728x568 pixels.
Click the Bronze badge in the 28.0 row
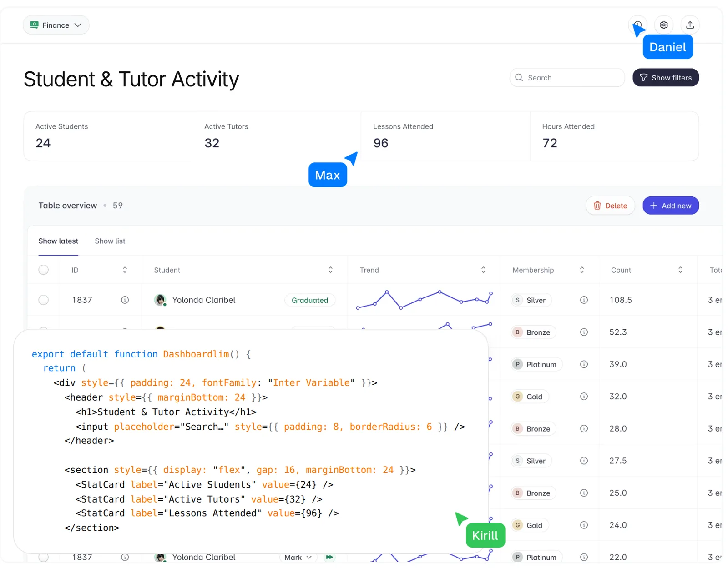point(533,429)
